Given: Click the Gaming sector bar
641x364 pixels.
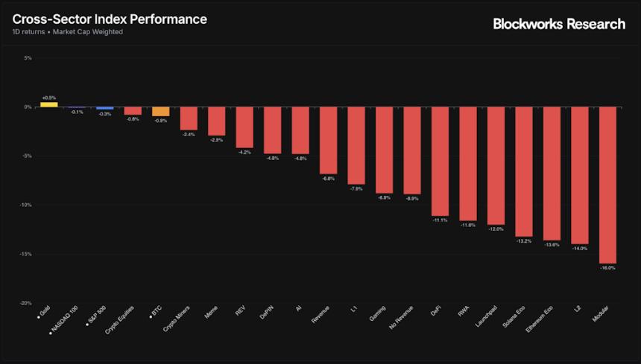Looking at the screenshot, I should [x=384, y=150].
